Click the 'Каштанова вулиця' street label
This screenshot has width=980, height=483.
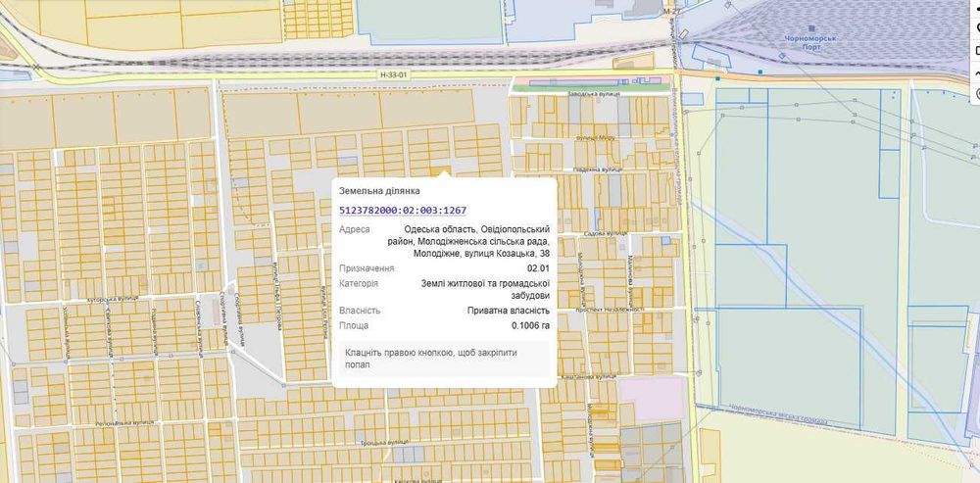click(x=588, y=377)
